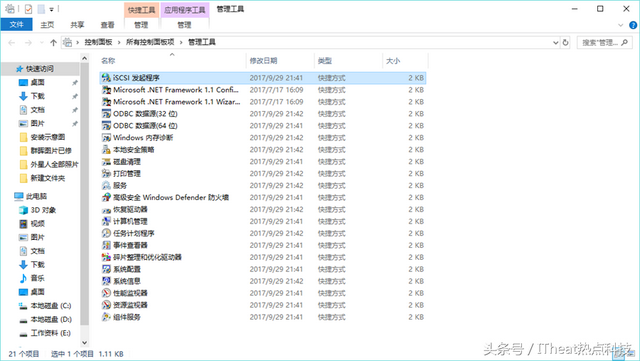The width and height of the screenshot is (640, 361).
Task: Select 打印管理 icon
Action: pyautogui.click(x=106, y=174)
